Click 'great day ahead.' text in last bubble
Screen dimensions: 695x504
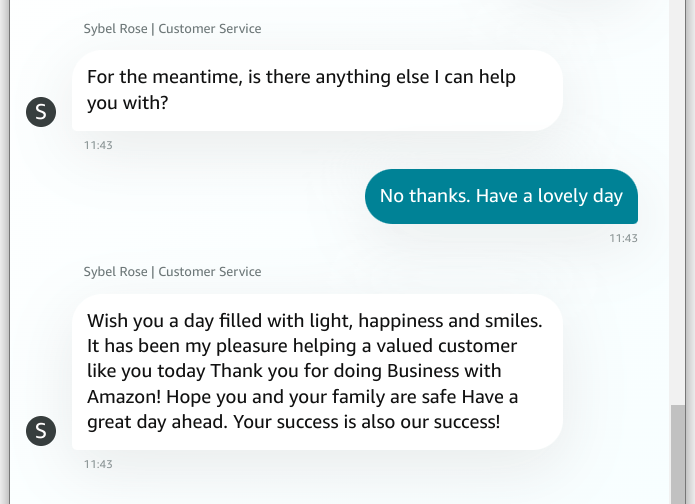(x=157, y=422)
